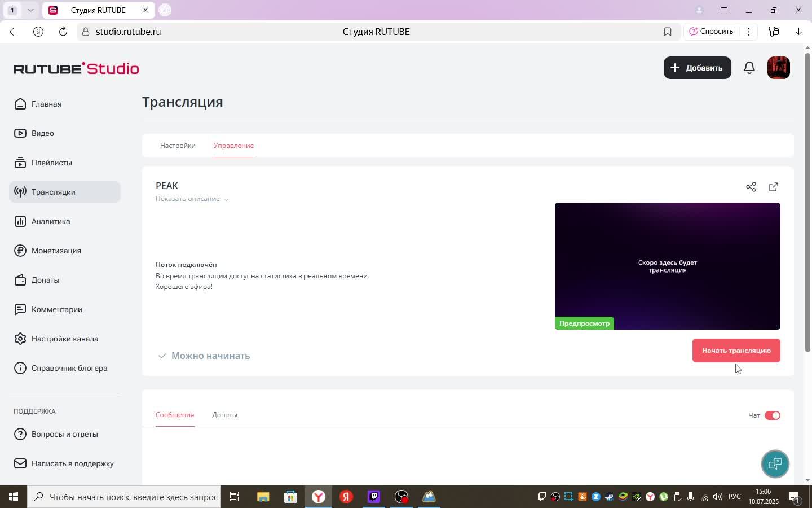Select Трансляции in the sidebar
This screenshot has width=812, height=508.
(x=65, y=192)
